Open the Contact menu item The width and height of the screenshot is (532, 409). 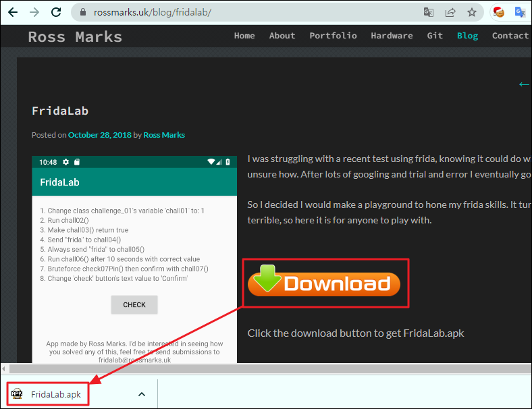510,36
